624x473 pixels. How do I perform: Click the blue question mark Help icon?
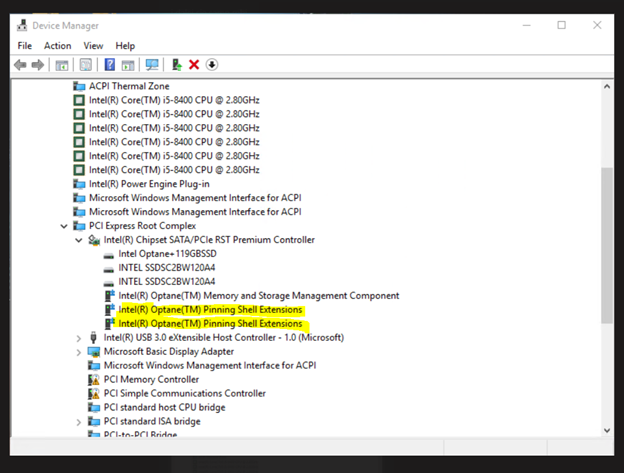pyautogui.click(x=110, y=64)
